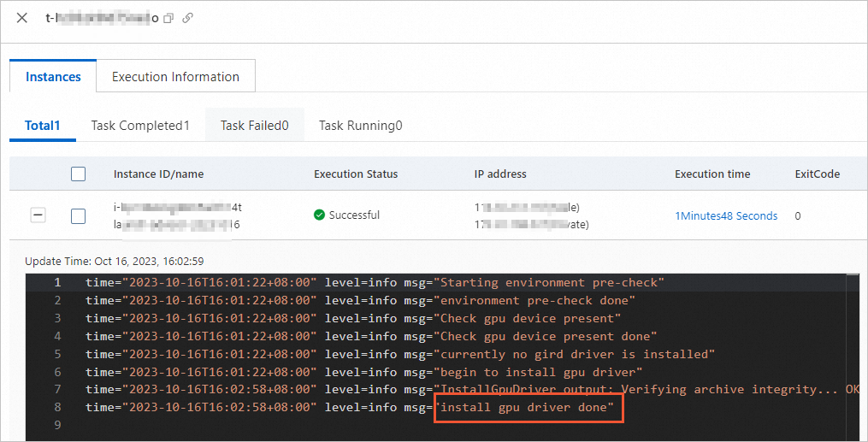Show the Task Completed1 filter
The width and height of the screenshot is (868, 442).
click(140, 126)
